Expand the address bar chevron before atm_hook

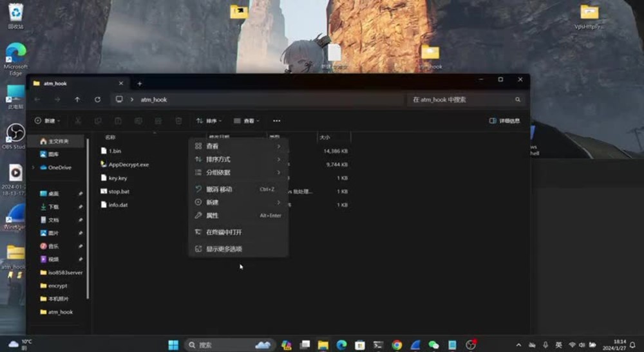point(132,99)
